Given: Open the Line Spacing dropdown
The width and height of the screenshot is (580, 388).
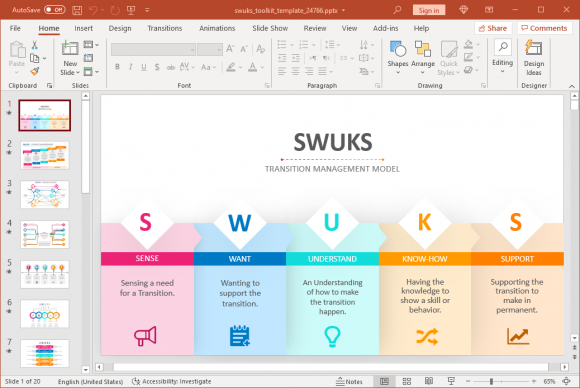Looking at the screenshot, I should pyautogui.click(x=332, y=45).
